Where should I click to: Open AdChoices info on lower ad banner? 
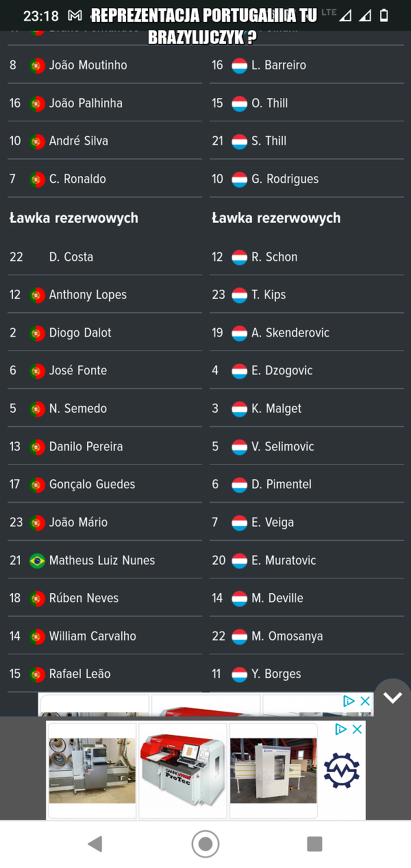point(341,730)
